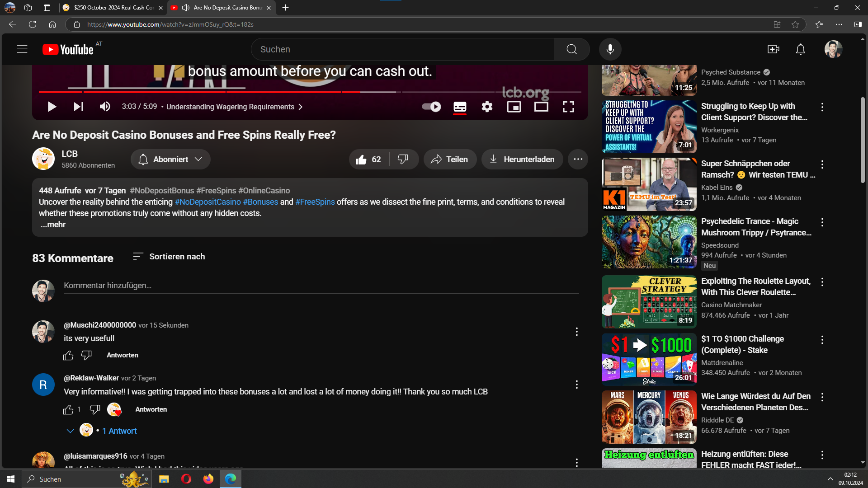Click the search magnifier button
The height and width of the screenshot is (488, 868).
(x=571, y=49)
